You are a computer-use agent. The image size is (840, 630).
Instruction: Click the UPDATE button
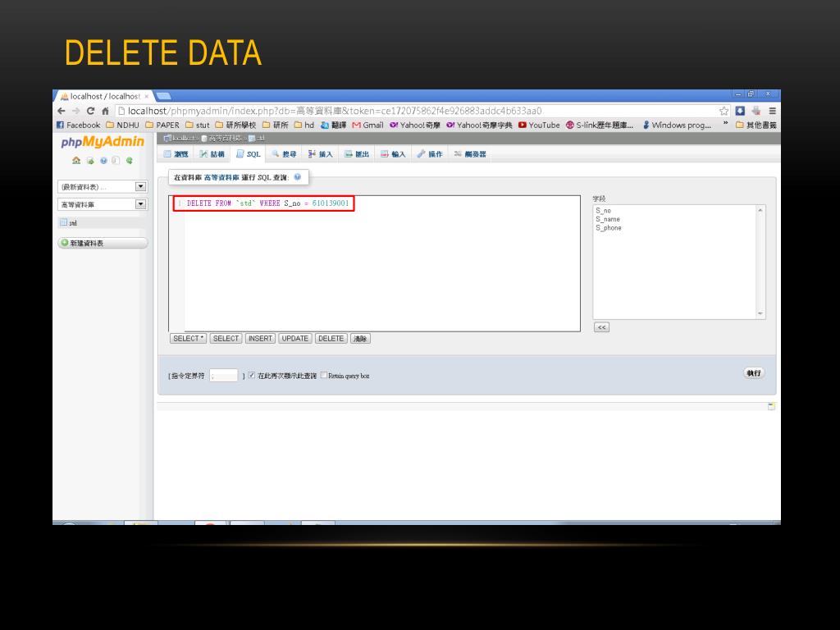click(x=295, y=339)
